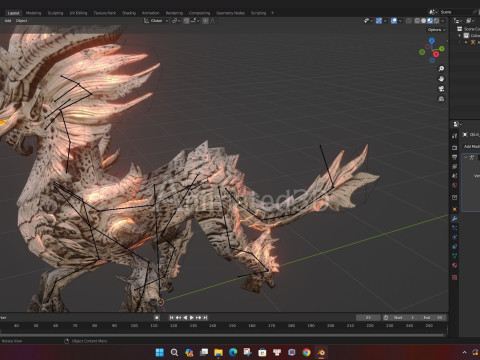Open the Tool properties tab
This screenshot has width=480, height=360.
(x=454, y=136)
